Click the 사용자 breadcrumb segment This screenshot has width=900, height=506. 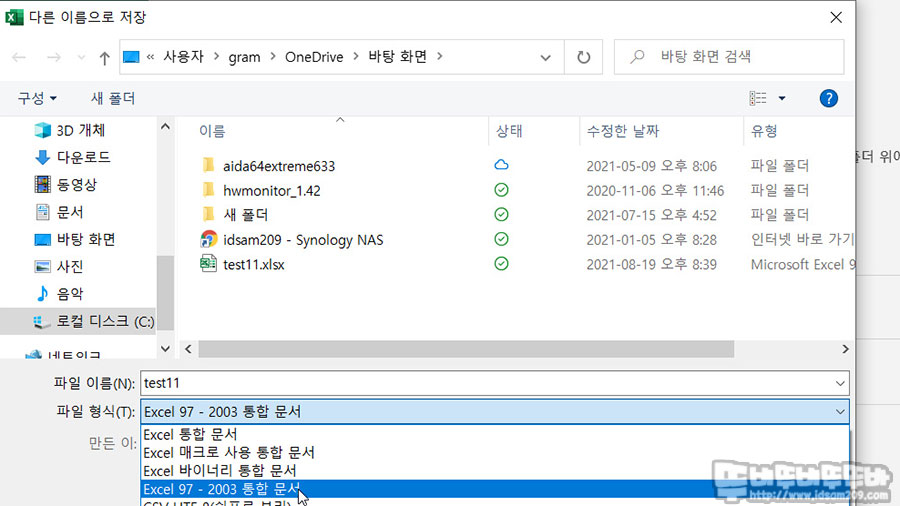(x=183, y=57)
